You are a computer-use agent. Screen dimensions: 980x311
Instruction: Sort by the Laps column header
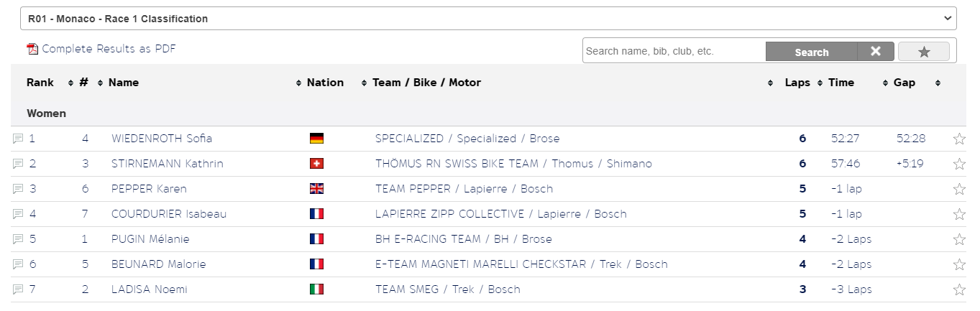click(x=797, y=83)
